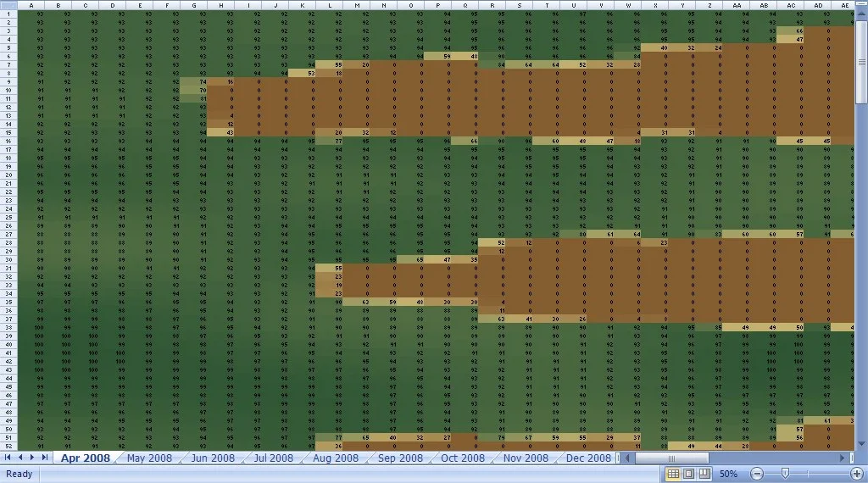Viewport: 868px width, 483px height.
Task: Switch to Page Layout view
Action: pos(688,474)
